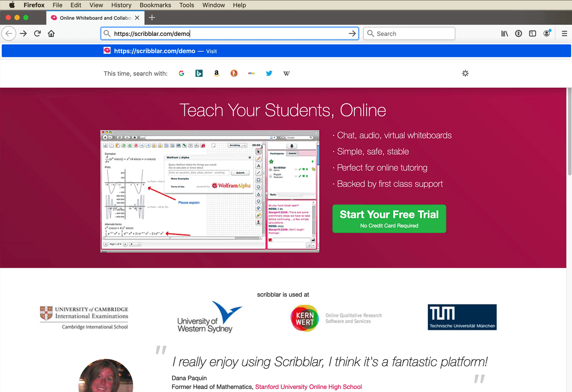Click the whiteboard demo screenshot image
572x392 pixels.
[x=210, y=191]
